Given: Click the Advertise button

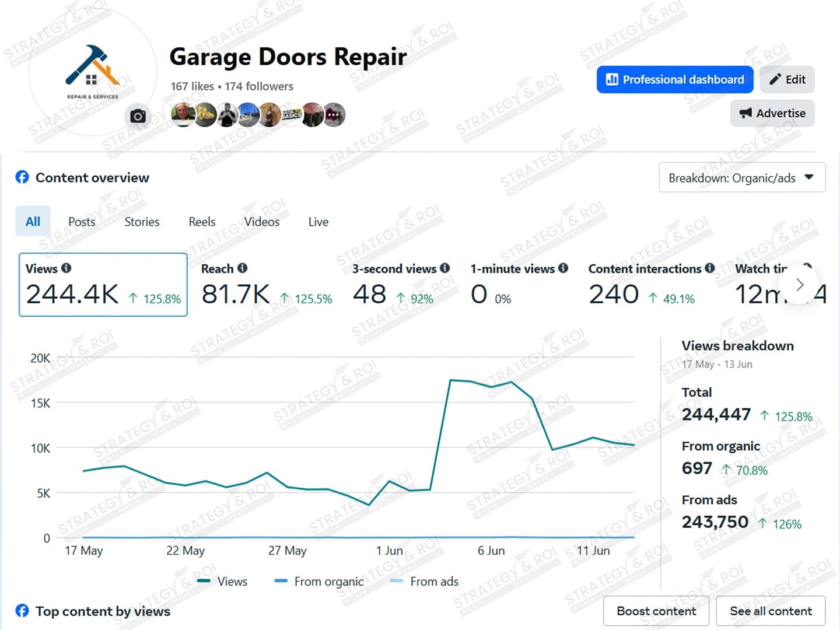Looking at the screenshot, I should tap(772, 113).
